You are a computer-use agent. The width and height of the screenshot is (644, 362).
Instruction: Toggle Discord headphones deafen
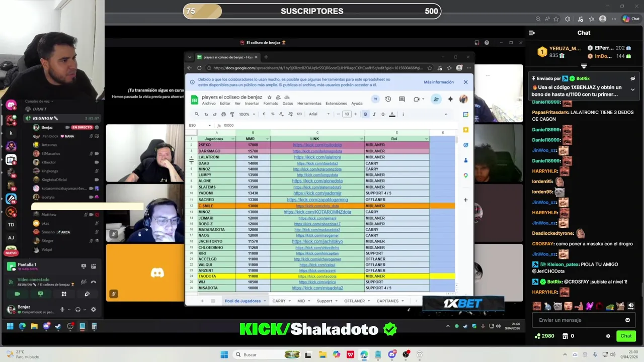tap(78, 310)
